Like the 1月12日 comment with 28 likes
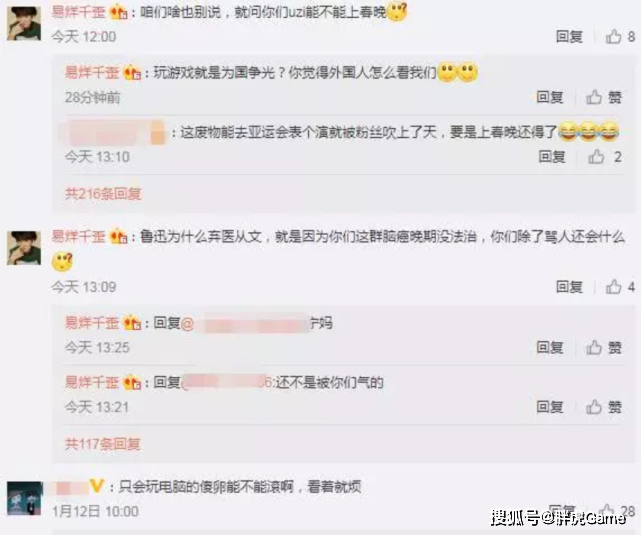641x535 pixels. pyautogui.click(x=616, y=510)
